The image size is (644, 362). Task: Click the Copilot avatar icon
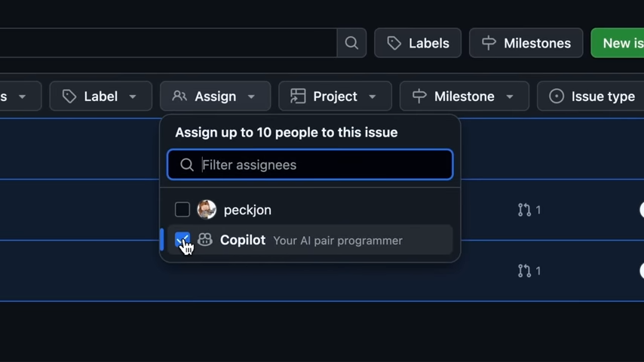click(205, 240)
